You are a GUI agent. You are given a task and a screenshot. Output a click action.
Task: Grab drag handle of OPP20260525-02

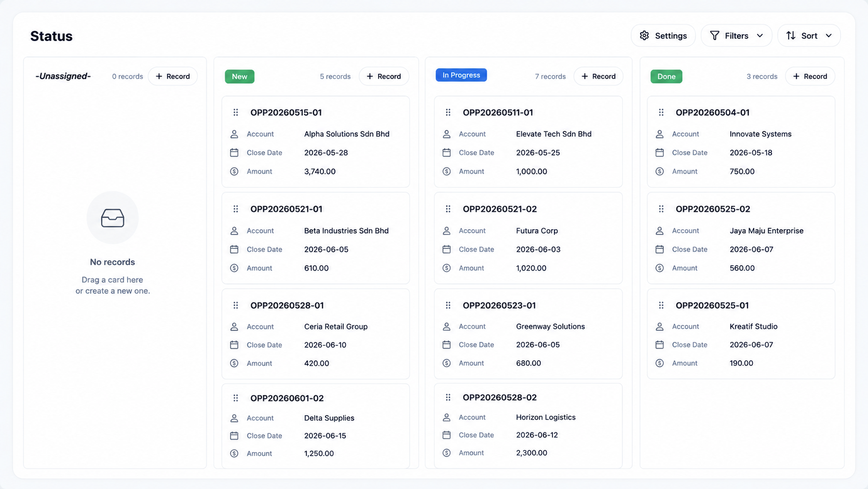coord(661,209)
